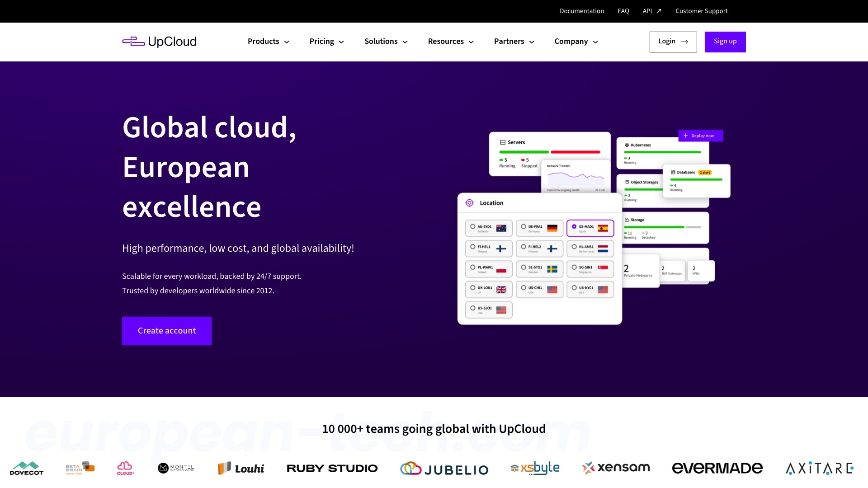Image resolution: width=868 pixels, height=488 pixels.
Task: Open the Company dropdown chevron
Action: tap(595, 42)
